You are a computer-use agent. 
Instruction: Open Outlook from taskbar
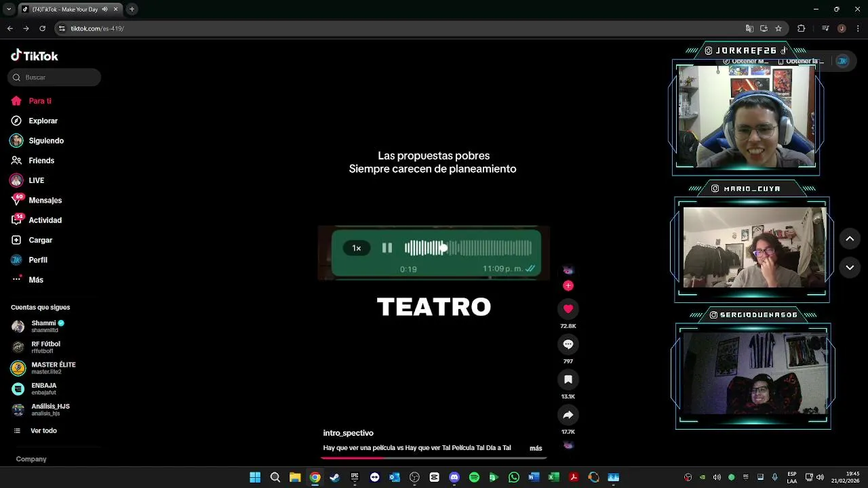click(x=395, y=477)
